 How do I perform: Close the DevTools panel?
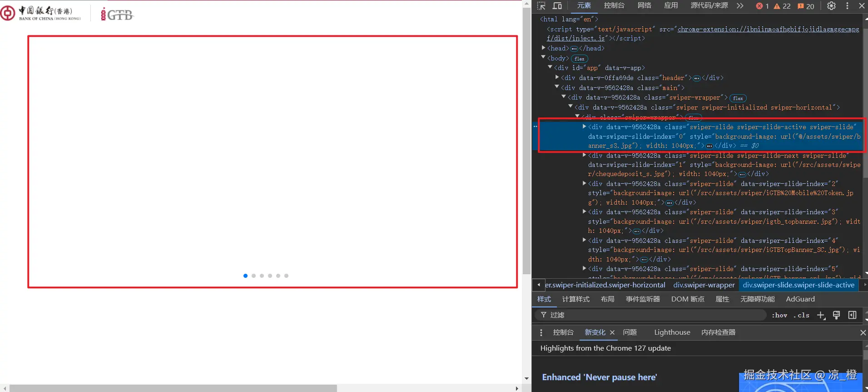(862, 6)
